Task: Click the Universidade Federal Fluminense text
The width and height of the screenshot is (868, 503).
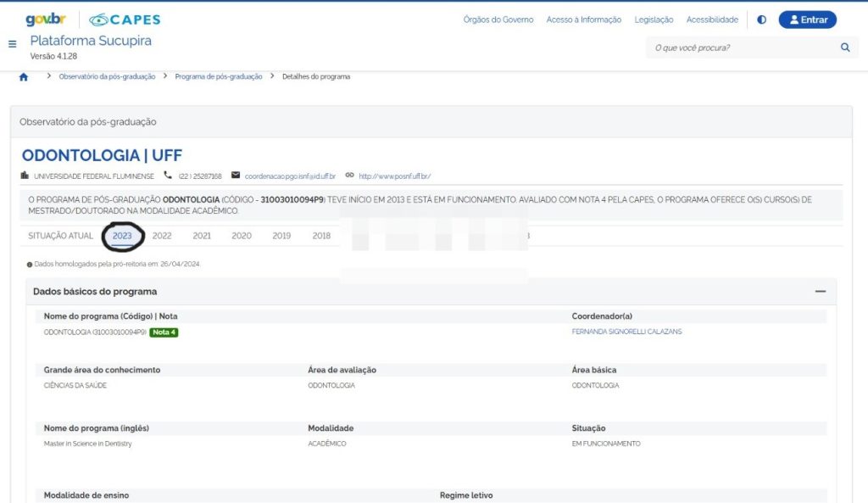Action: (x=94, y=176)
